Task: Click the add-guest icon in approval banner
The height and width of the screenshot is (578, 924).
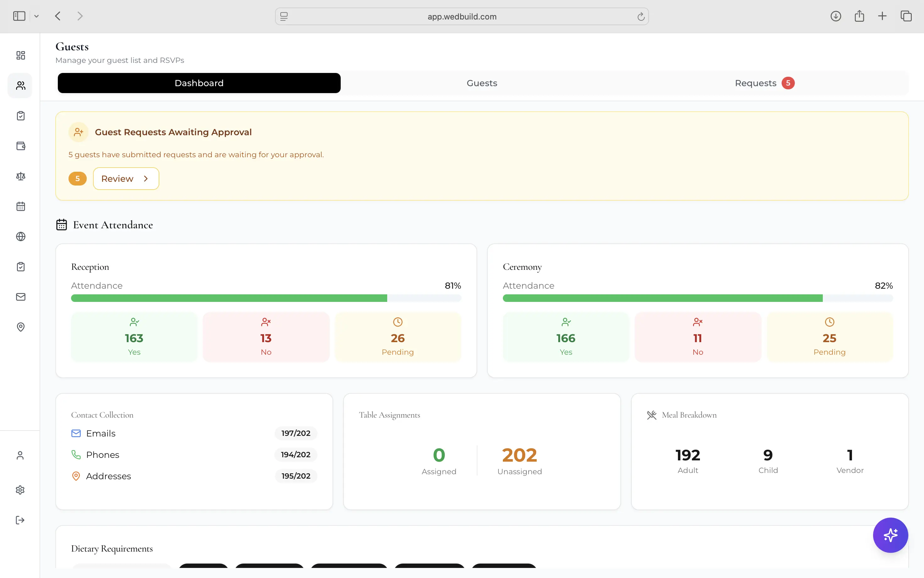Action: point(78,132)
